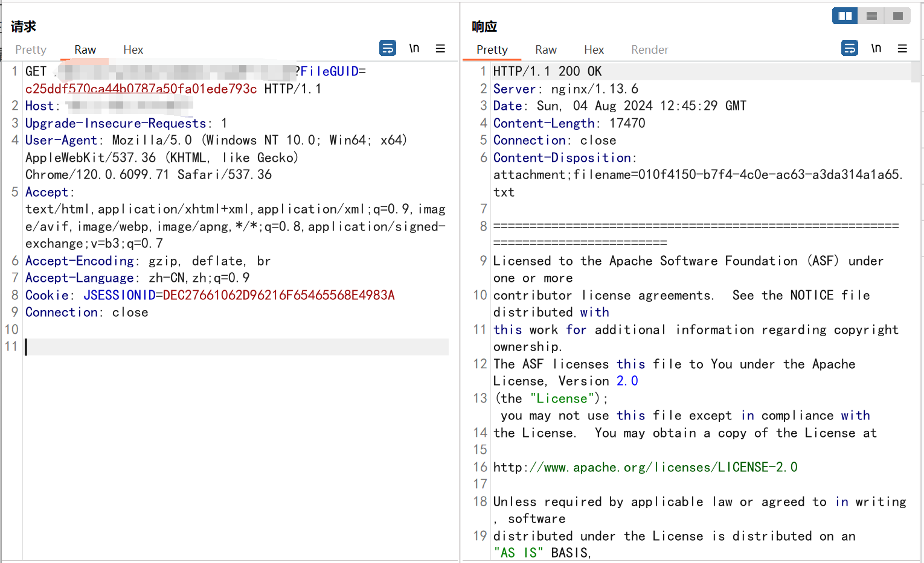Select combined single-pane layout icon

coord(898,16)
